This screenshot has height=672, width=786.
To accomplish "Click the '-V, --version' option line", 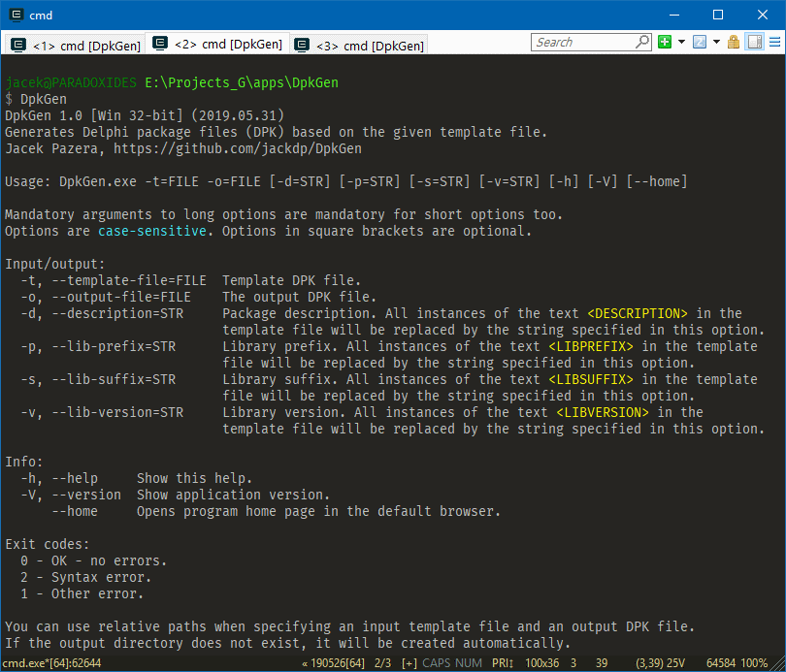I will [x=176, y=495].
